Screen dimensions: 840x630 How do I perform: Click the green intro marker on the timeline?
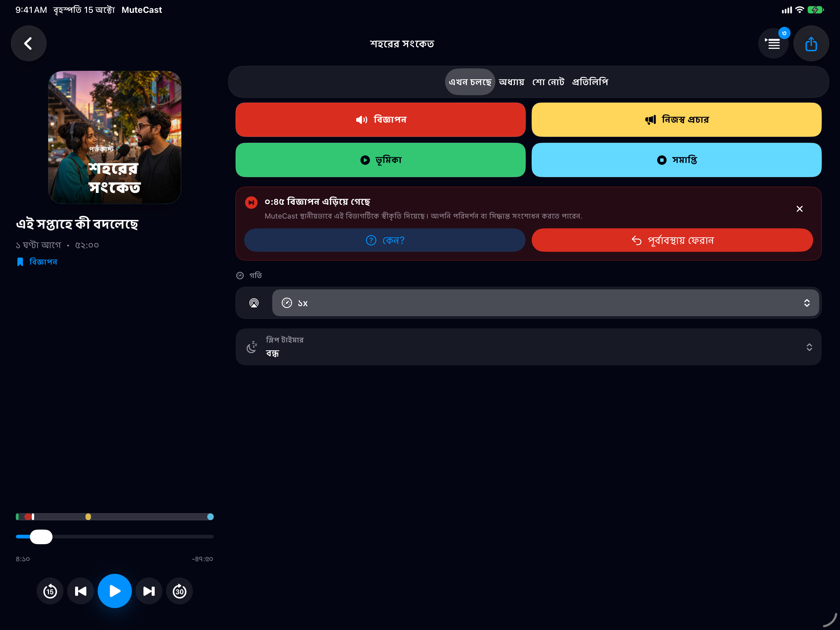coord(17,516)
